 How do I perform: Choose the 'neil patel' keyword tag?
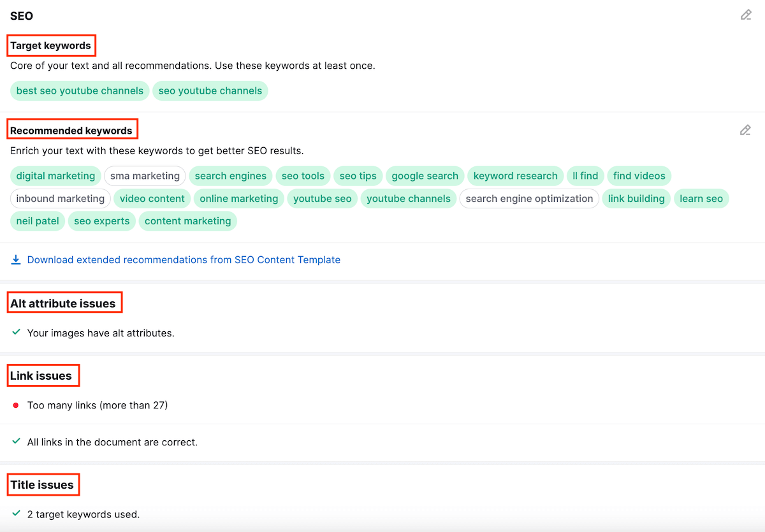tap(38, 221)
